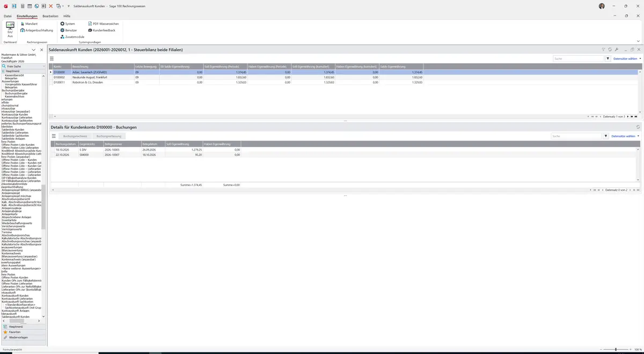Screen dimensions: 644x354
Task: Open the hamburger menu in Details panel
Action: pos(54,136)
